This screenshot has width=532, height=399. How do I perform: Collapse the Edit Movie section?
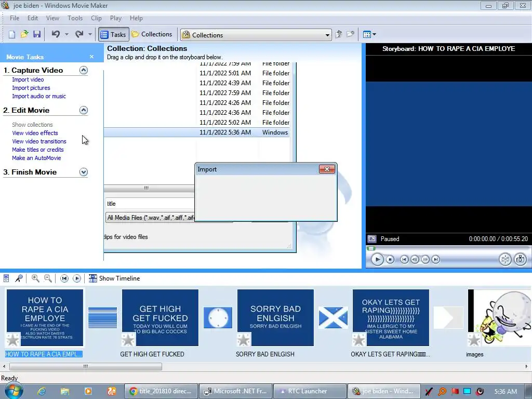coord(84,110)
